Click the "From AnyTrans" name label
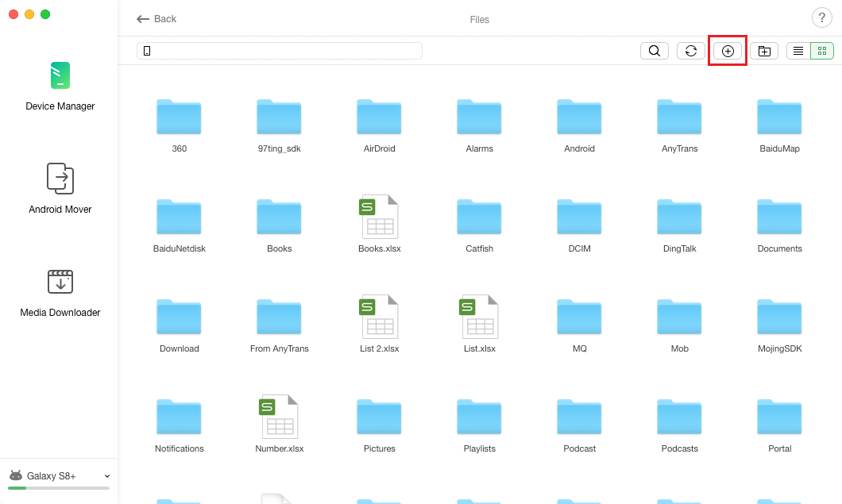This screenshot has height=504, width=842. tap(280, 349)
